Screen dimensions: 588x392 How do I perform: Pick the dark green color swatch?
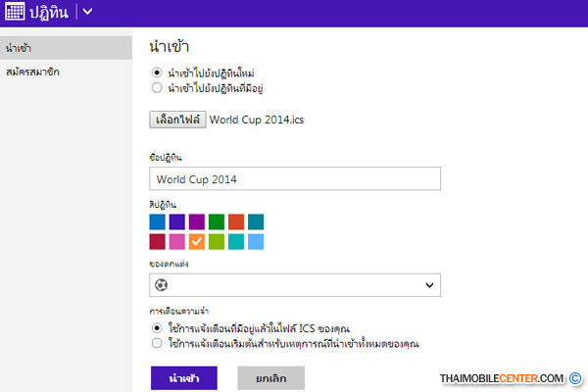[217, 221]
